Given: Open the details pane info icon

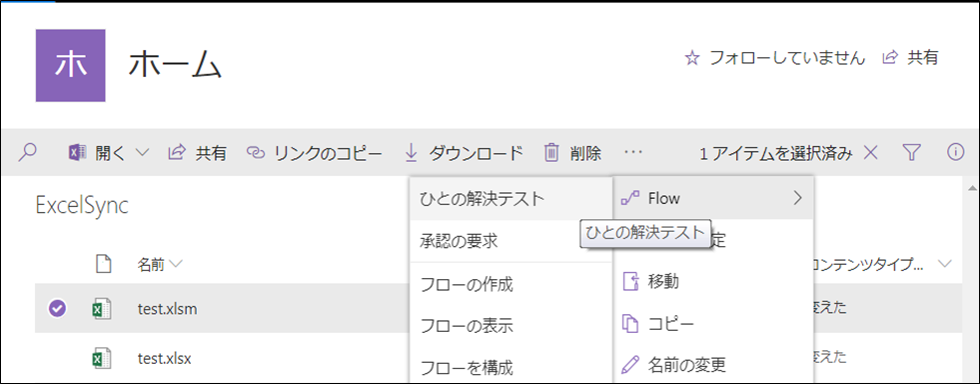Looking at the screenshot, I should pos(956,152).
